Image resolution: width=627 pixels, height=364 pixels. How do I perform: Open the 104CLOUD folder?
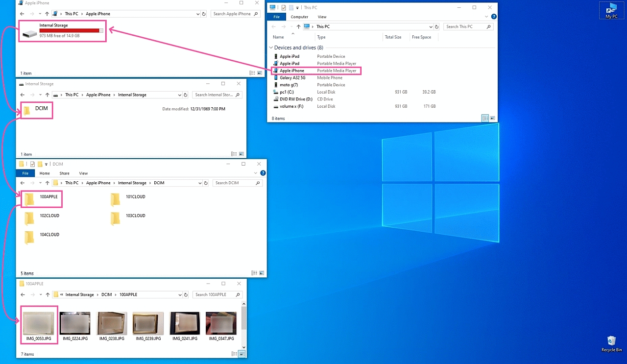tap(42, 237)
